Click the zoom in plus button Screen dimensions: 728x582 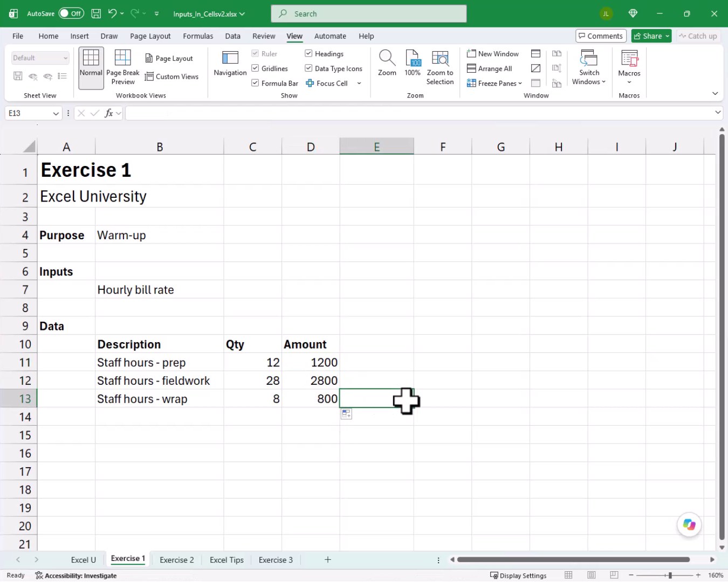698,576
